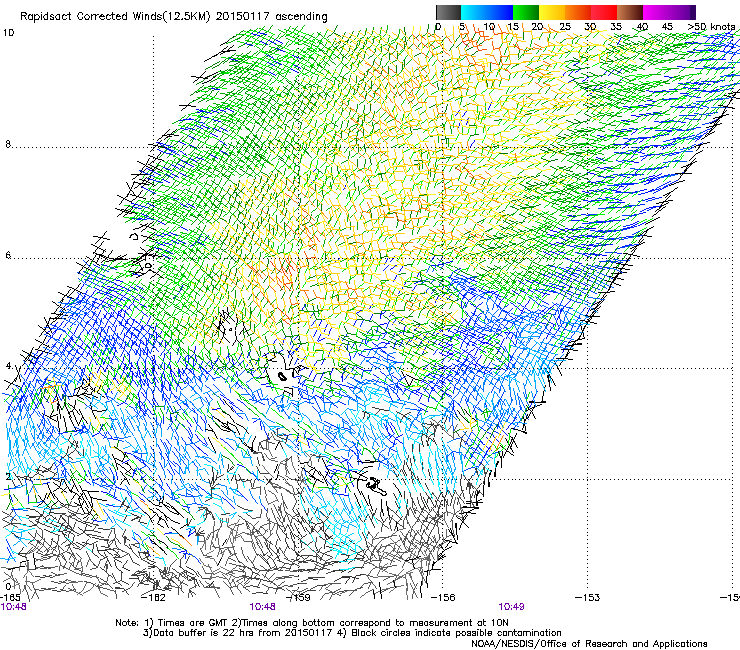Screen dimensions: 740x650
Task: Click the title text 'Rapidscat Corrected Winds(12.5KM)'
Action: point(115,17)
